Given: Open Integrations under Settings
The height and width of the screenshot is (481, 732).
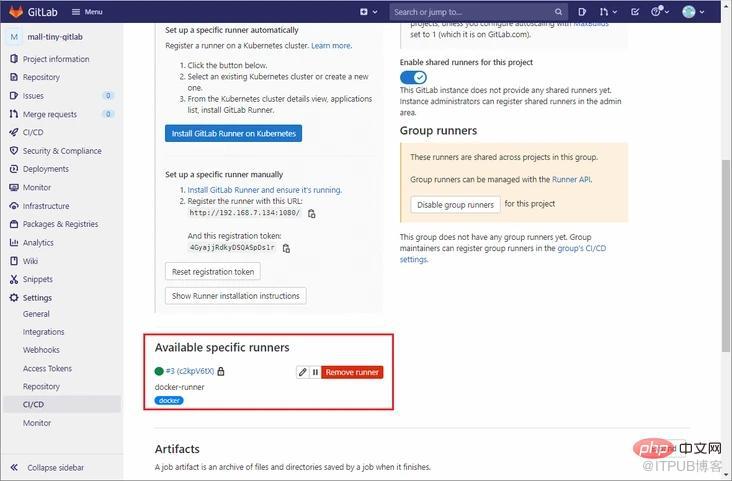Looking at the screenshot, I should point(43,332).
